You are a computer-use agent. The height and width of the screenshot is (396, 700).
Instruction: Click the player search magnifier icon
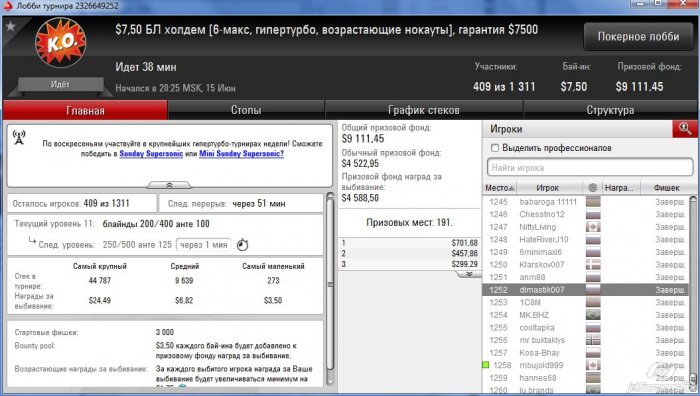685,129
